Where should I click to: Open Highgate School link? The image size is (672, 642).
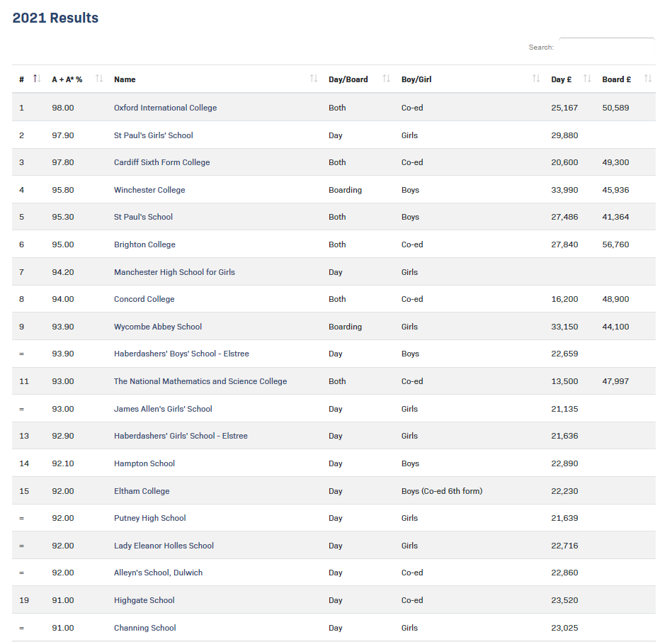144,600
